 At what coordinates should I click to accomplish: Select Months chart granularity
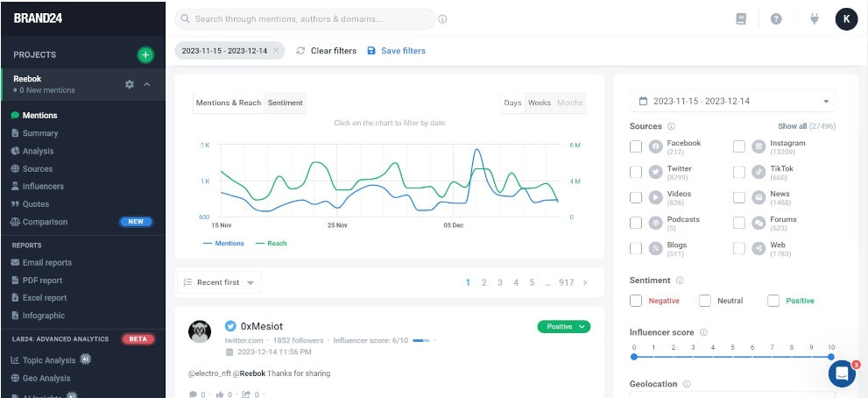(x=569, y=103)
